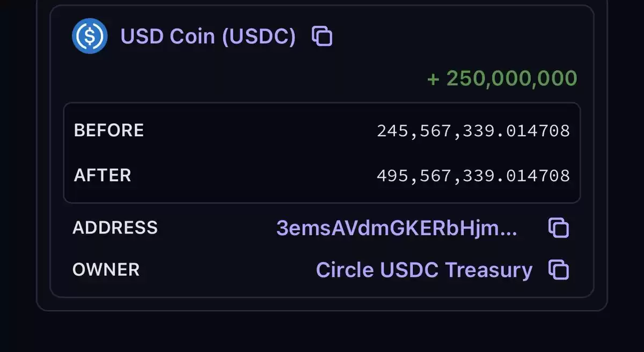Click the green + 250,000,000 amount
This screenshot has height=352, width=644.
point(502,78)
